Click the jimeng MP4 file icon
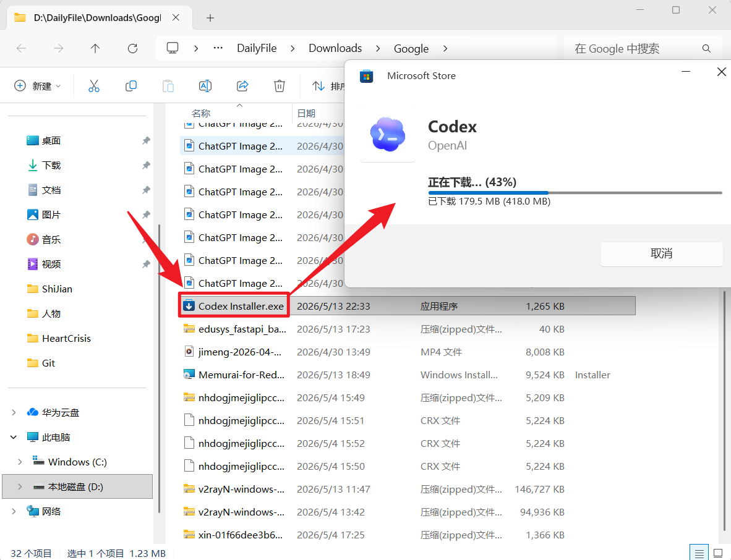Image resolution: width=731 pixels, height=560 pixels. [189, 352]
